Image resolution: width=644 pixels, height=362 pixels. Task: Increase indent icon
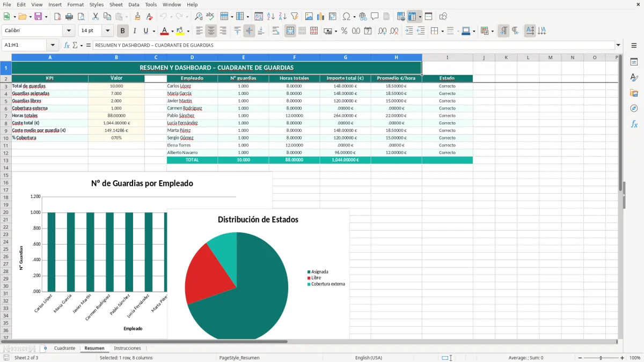409,31
